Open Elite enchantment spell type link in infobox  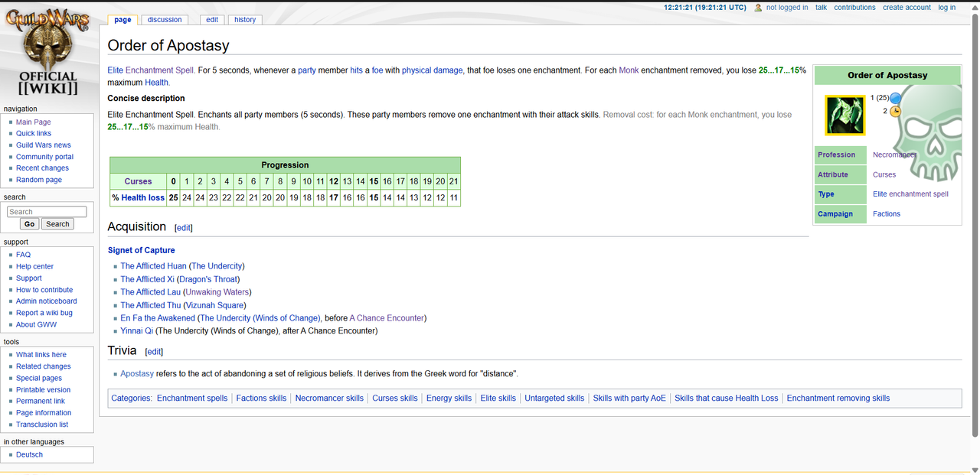coord(910,194)
